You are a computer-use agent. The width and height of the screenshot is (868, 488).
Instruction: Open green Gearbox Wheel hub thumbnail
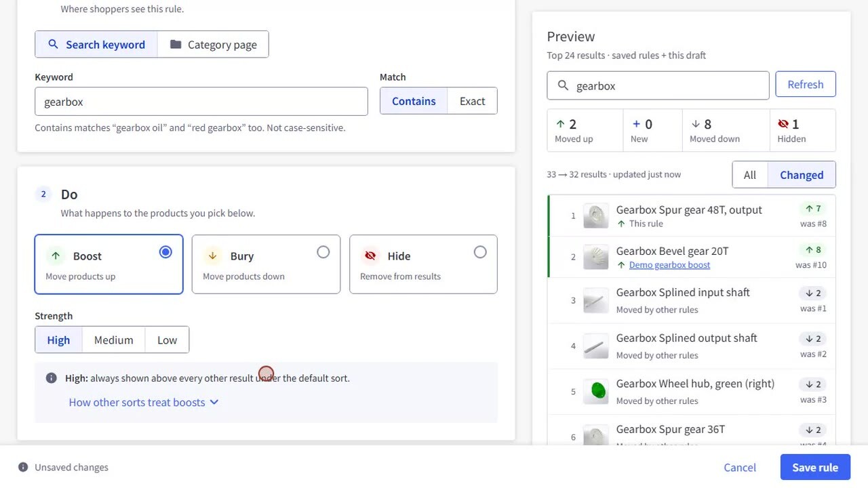coord(596,392)
